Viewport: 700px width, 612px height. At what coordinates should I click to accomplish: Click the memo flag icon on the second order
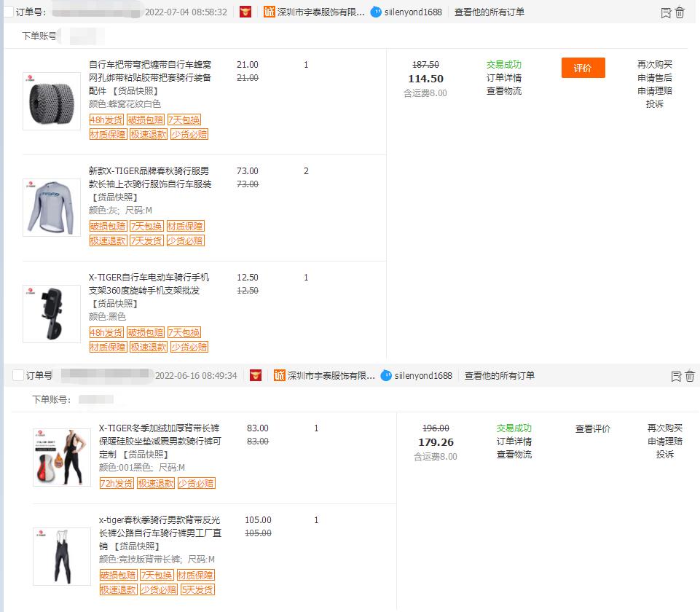676,376
